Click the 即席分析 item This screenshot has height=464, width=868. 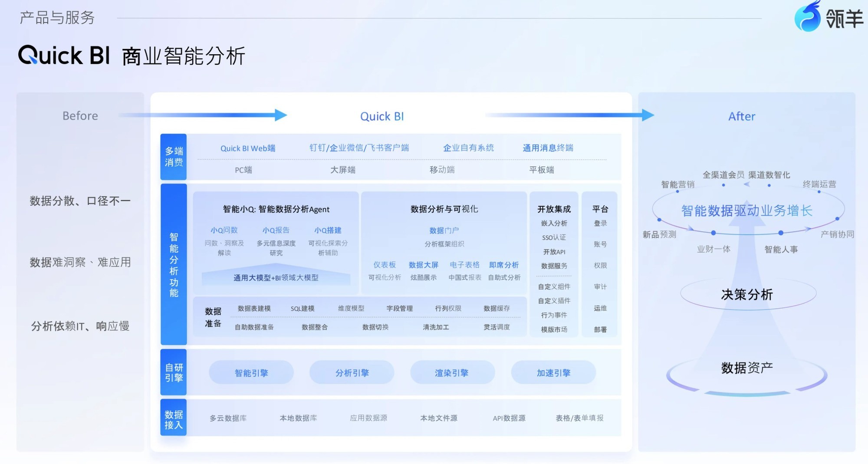[x=504, y=264]
